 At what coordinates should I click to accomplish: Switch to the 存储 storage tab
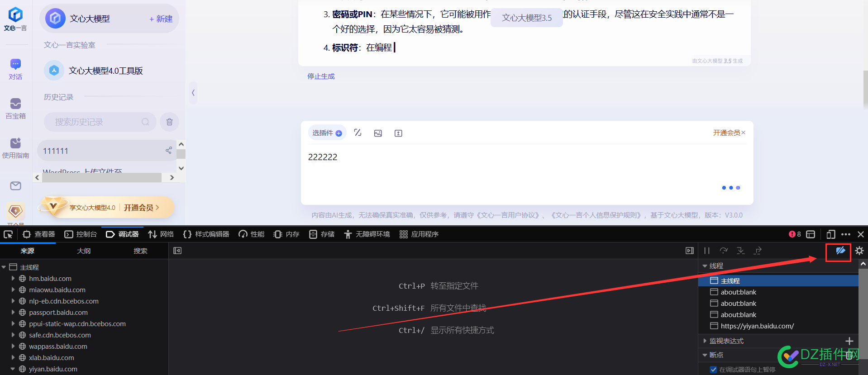322,234
